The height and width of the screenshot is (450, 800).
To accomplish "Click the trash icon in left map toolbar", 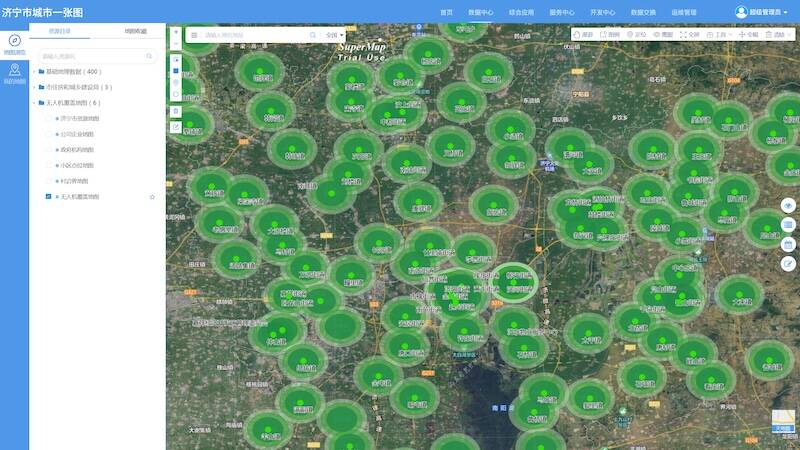I will coord(176,111).
